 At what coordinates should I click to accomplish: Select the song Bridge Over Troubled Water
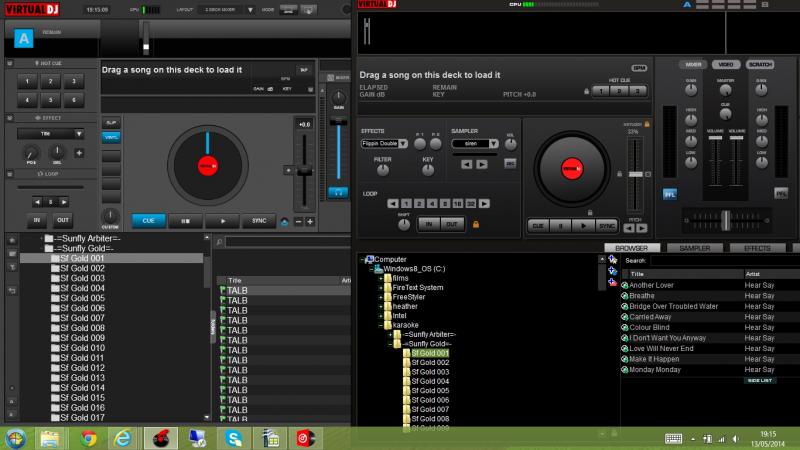673,306
